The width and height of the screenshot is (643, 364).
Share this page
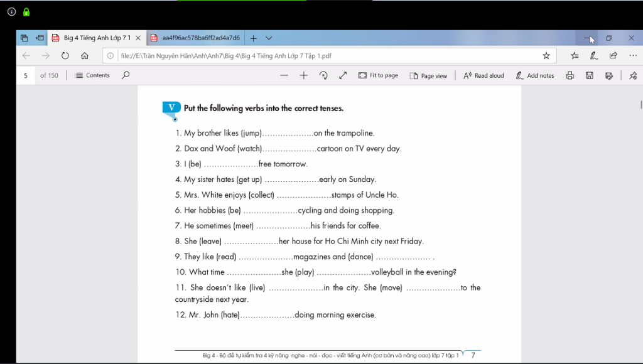click(x=613, y=56)
